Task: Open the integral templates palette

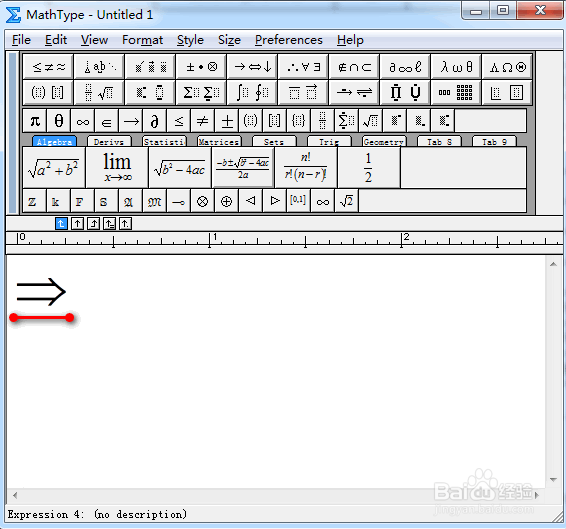Action: (252, 92)
